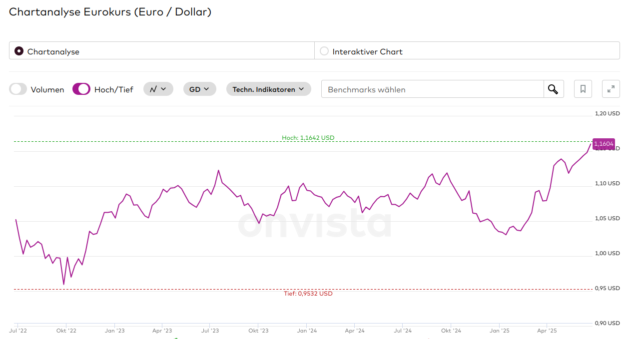Disable the Hoch/Tief toggle
644x339 pixels.
[81, 89]
